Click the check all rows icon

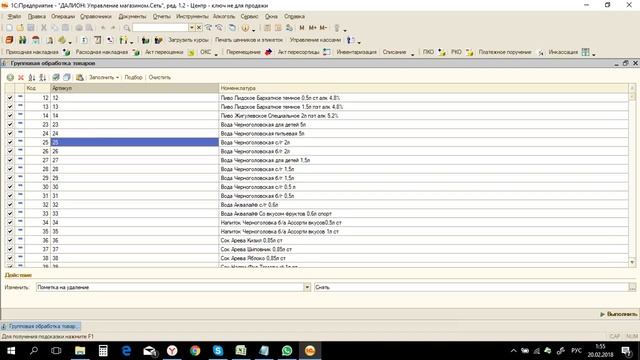click(x=56, y=77)
